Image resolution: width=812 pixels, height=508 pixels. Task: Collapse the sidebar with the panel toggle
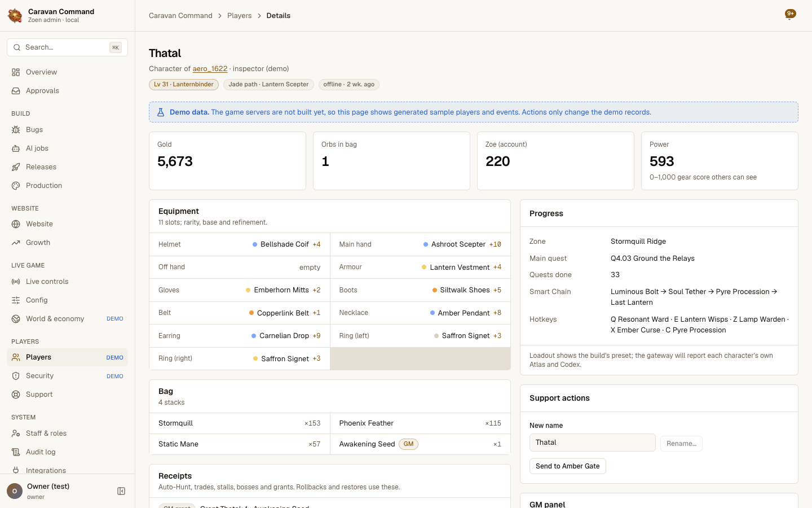[x=121, y=491]
